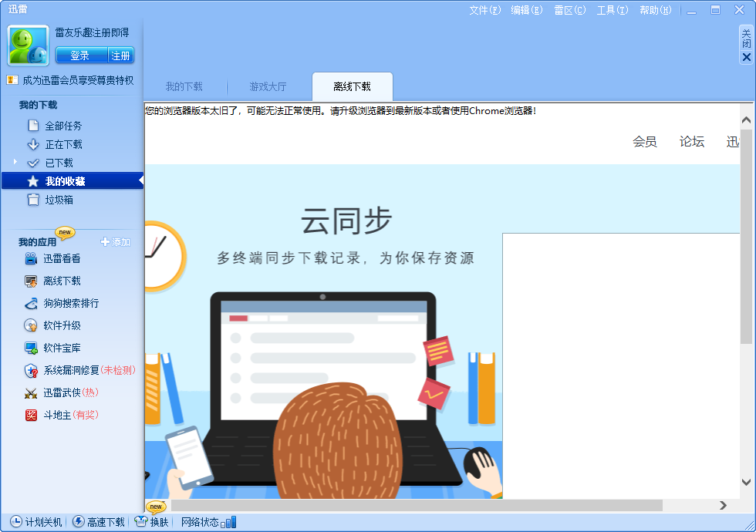The height and width of the screenshot is (532, 756).
Task: Expand the 已下载 tree arrow
Action: point(15,162)
